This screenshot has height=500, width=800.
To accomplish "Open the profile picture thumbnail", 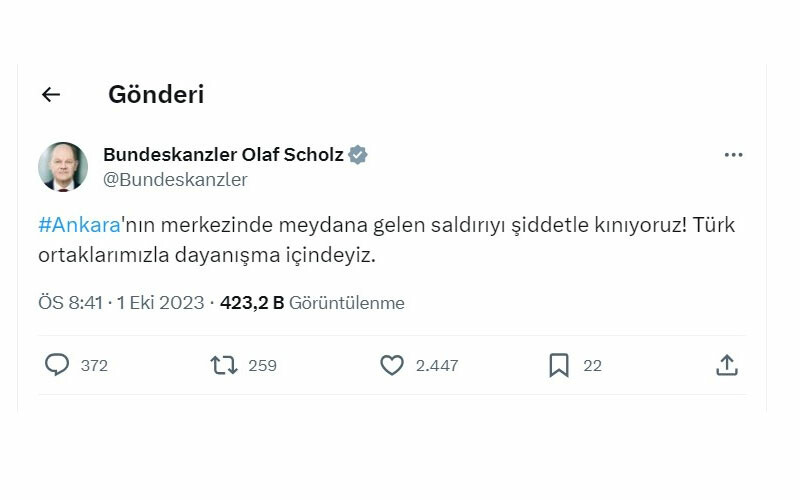I will click(x=63, y=166).
